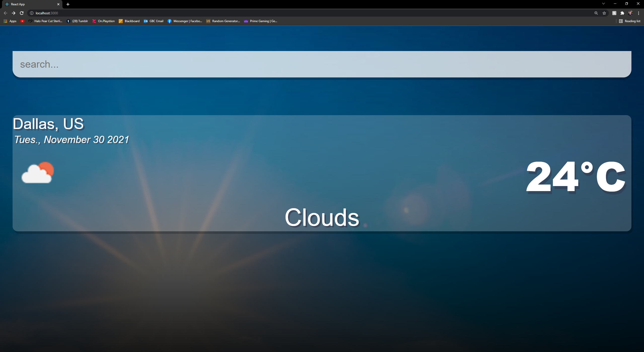Select the 24°C temperature reading
The width and height of the screenshot is (644, 352).
[x=576, y=177]
